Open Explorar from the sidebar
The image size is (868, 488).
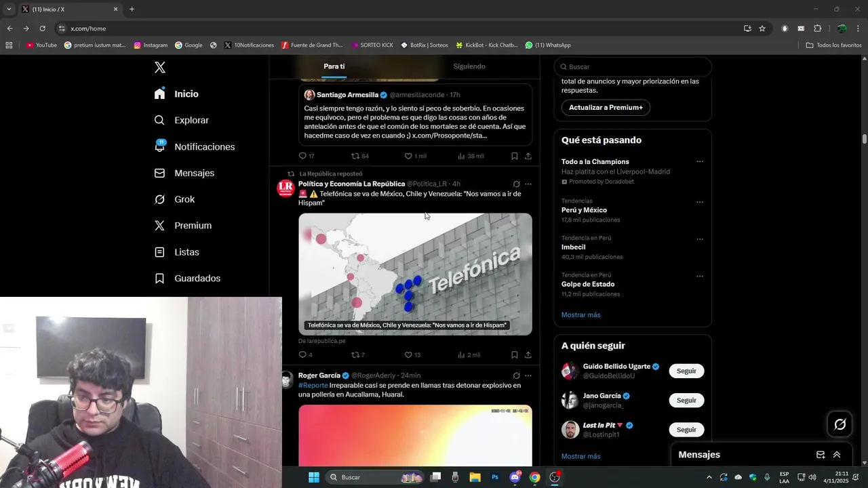(x=181, y=120)
